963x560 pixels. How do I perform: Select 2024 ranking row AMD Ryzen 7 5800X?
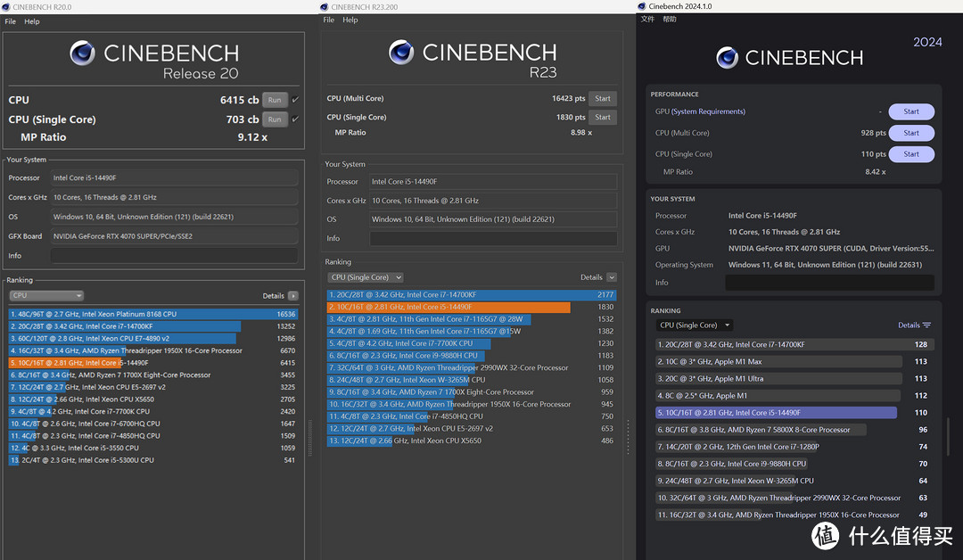click(x=794, y=430)
